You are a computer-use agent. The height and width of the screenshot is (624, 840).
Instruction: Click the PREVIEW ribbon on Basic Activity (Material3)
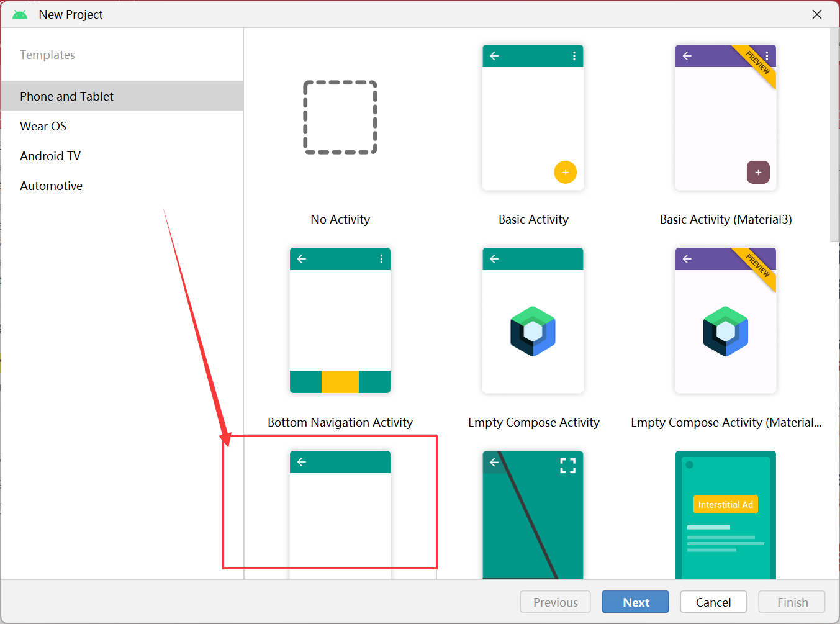[757, 65]
